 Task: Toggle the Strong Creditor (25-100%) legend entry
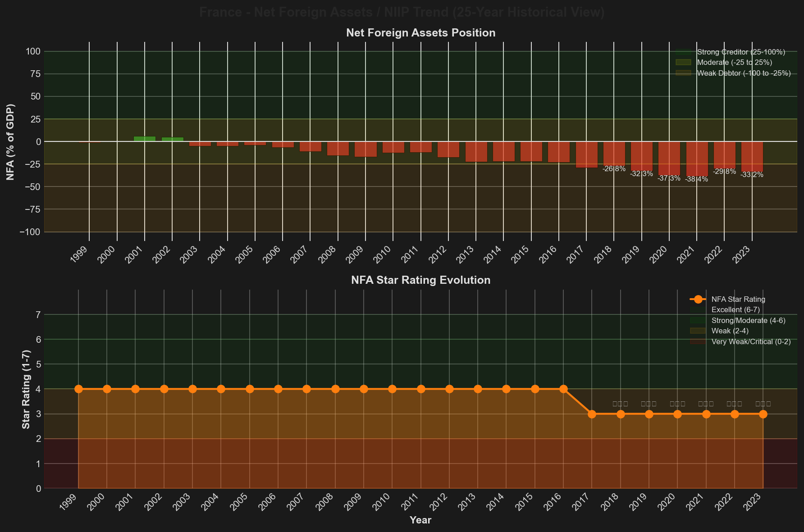click(740, 52)
